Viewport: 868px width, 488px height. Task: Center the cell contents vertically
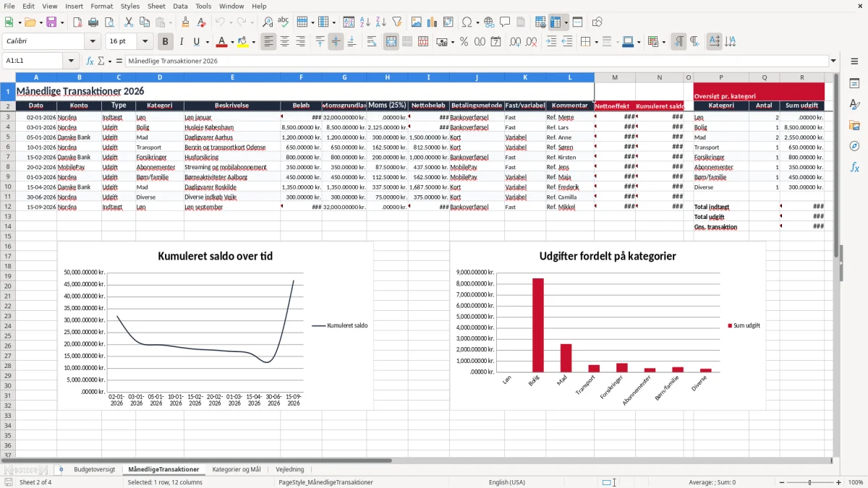coord(336,42)
